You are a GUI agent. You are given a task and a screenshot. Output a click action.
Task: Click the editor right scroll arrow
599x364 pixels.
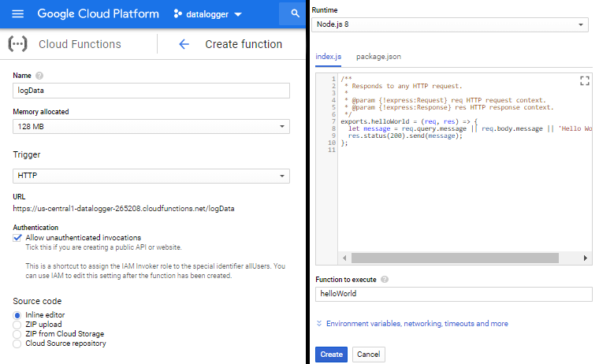pyautogui.click(x=585, y=258)
